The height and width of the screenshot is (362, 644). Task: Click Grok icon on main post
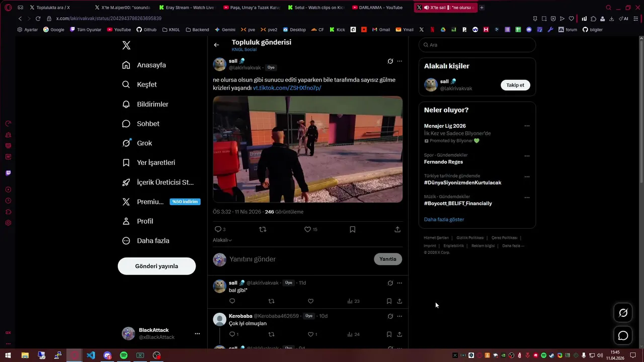coord(390,61)
